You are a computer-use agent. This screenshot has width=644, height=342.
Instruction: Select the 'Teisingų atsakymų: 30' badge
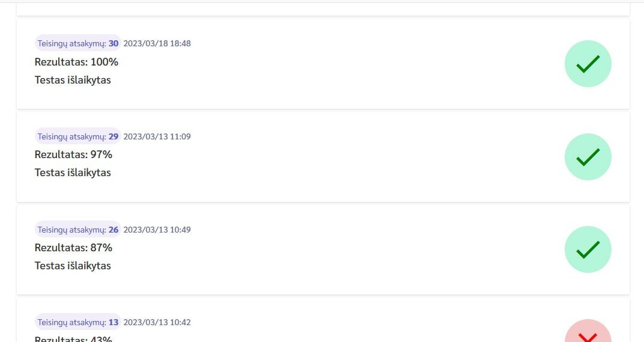(x=78, y=43)
